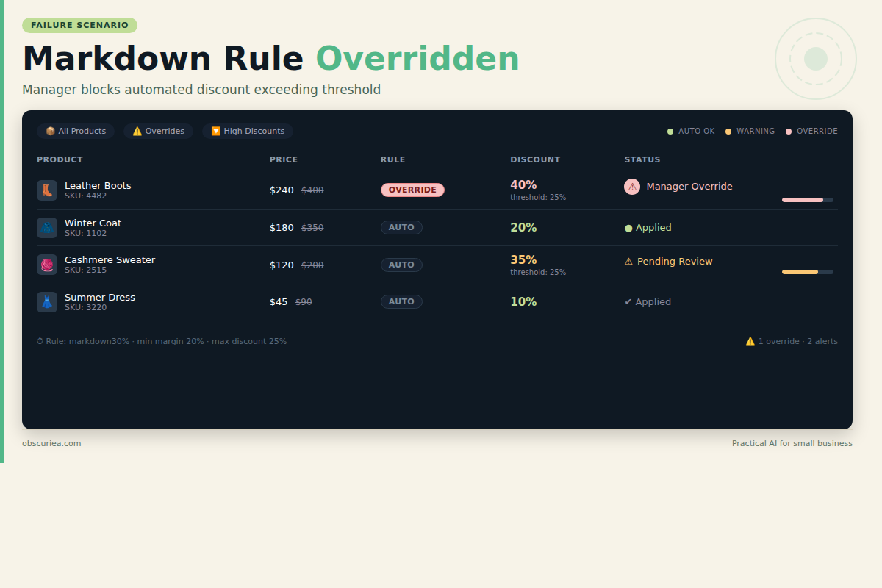This screenshot has width=882, height=588.
Task: Click the footer override alerts warning icon
Action: (x=750, y=341)
